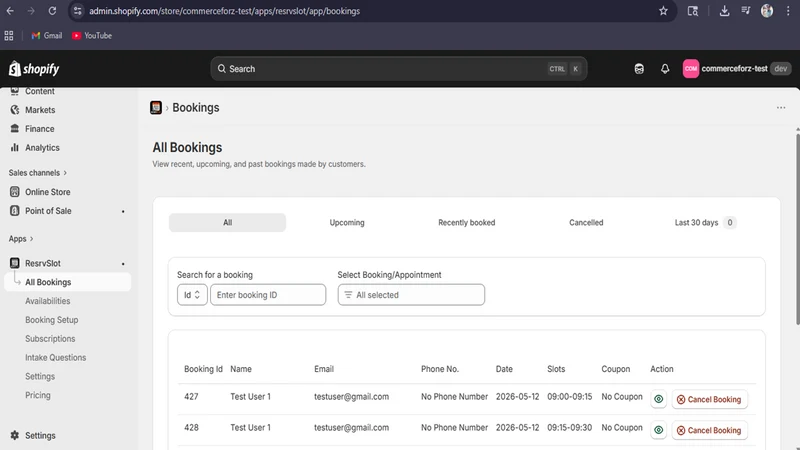
Task: Expand the Apps section chevron
Action: (x=32, y=239)
